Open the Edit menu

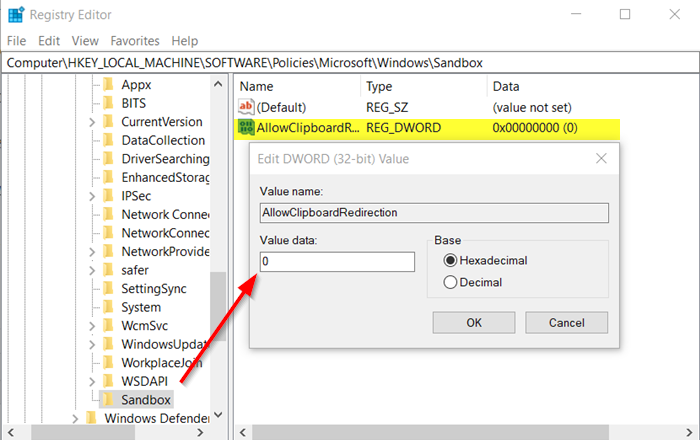[x=49, y=41]
